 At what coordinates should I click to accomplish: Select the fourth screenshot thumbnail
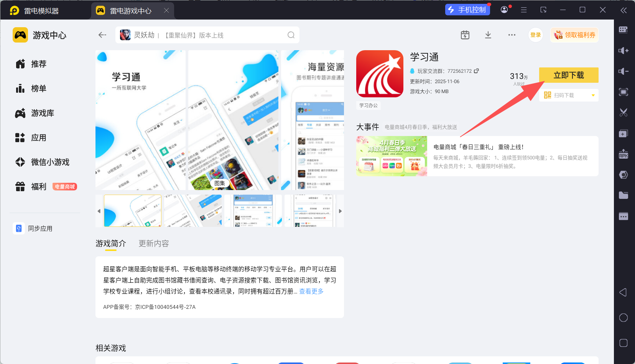tap(311, 211)
